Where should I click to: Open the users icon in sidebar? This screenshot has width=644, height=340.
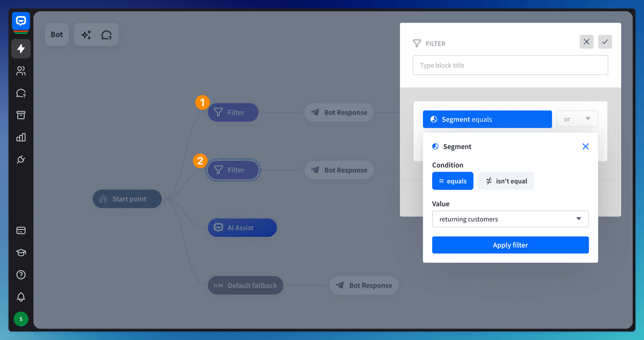21,71
